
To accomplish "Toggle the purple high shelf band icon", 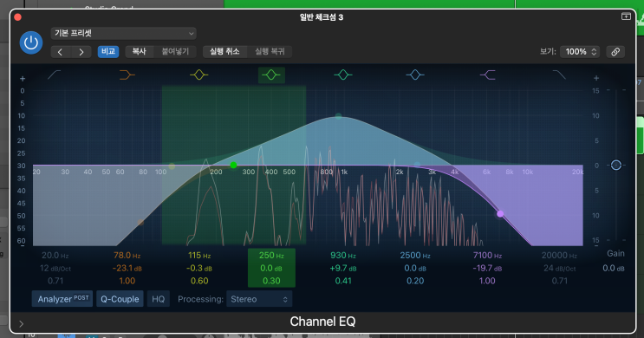I will 487,75.
